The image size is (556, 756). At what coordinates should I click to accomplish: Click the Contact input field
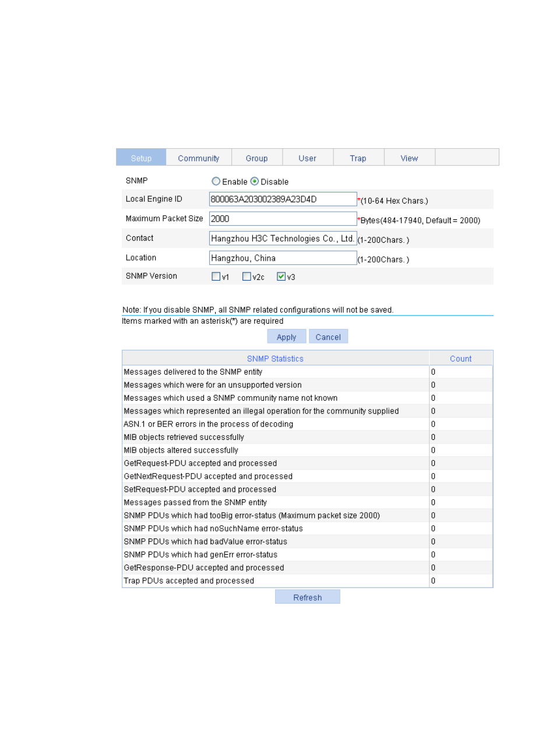[x=283, y=239]
